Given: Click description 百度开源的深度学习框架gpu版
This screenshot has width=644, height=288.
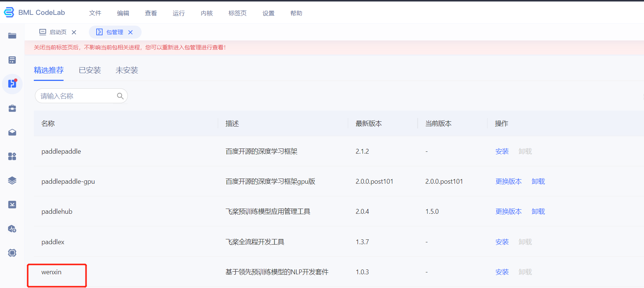Looking at the screenshot, I should pos(270,181).
